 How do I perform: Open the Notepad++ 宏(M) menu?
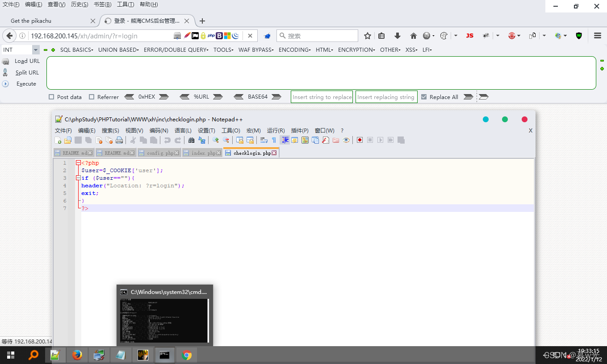click(x=253, y=131)
